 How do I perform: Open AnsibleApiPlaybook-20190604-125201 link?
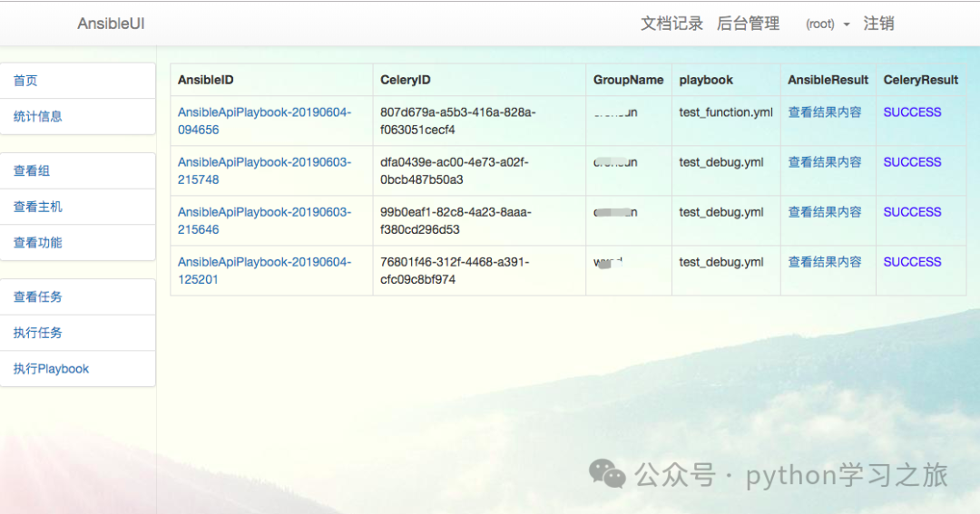[x=264, y=271]
